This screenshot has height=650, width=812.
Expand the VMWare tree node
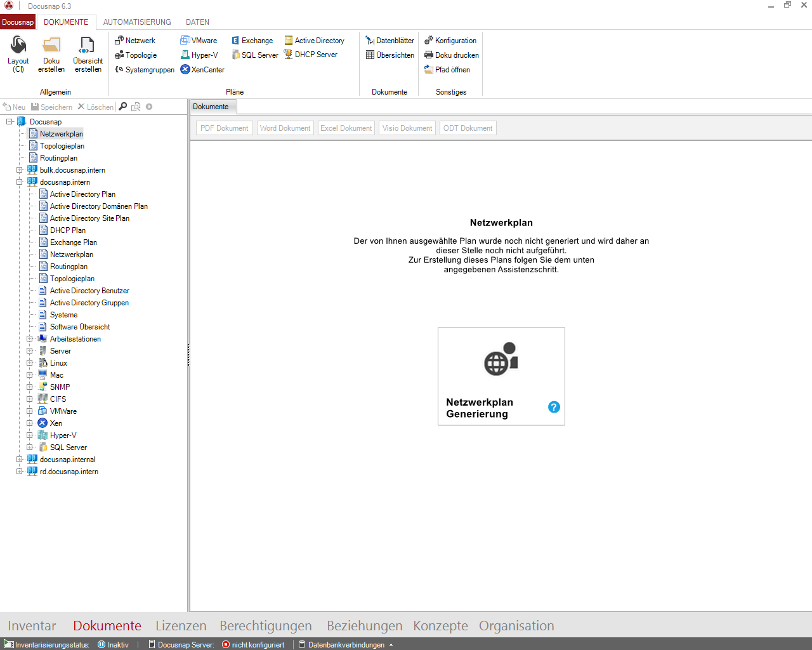click(x=30, y=411)
